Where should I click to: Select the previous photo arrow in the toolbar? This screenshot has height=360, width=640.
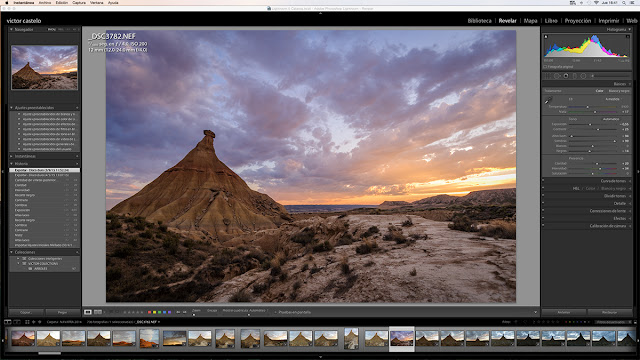point(178,312)
